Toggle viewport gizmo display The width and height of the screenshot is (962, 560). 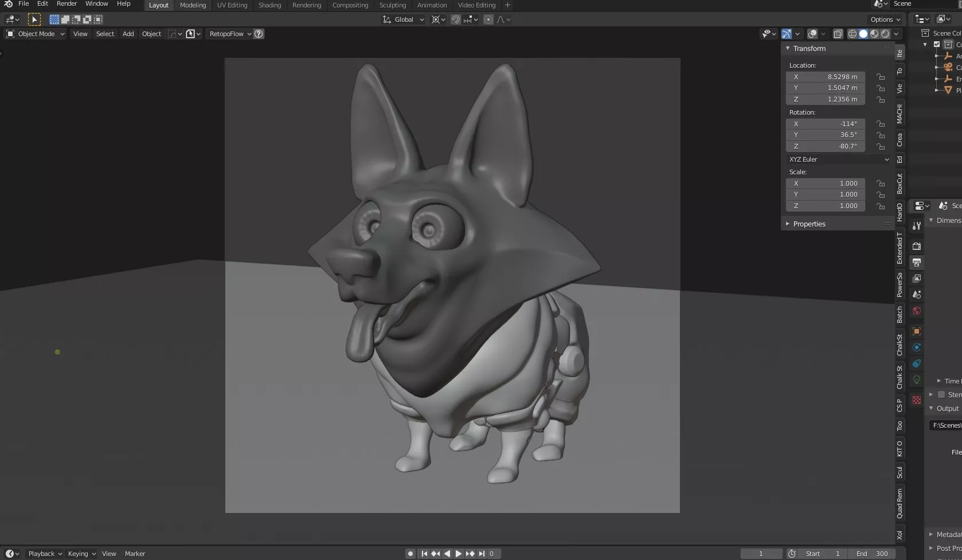(787, 34)
